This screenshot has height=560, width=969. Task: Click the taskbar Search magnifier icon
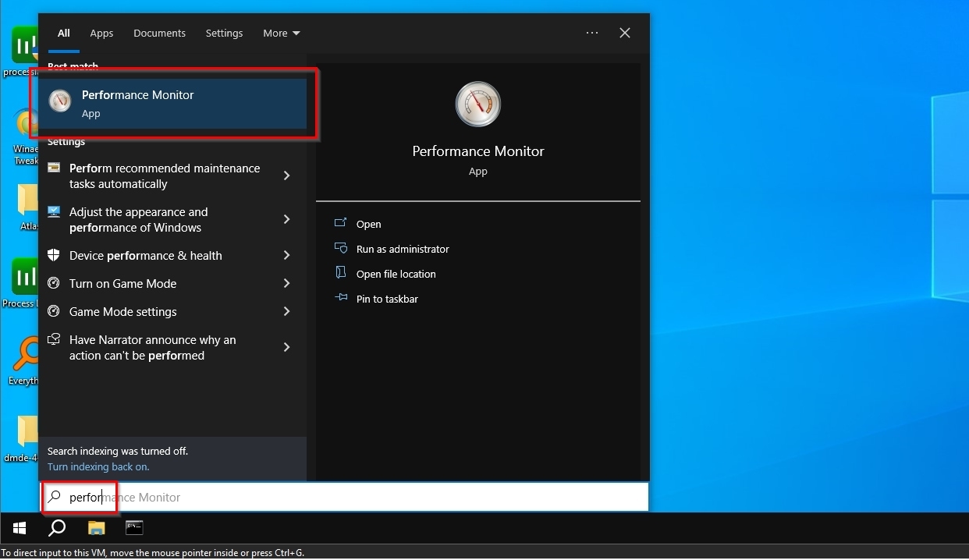[x=57, y=528]
